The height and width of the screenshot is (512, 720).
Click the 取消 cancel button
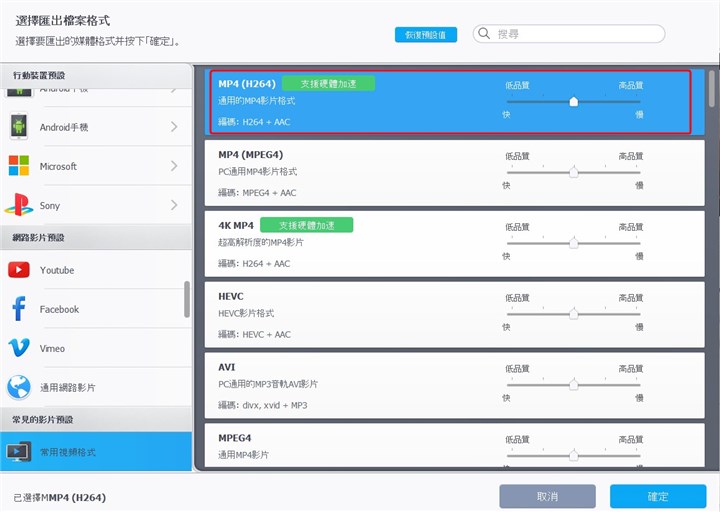pos(547,496)
